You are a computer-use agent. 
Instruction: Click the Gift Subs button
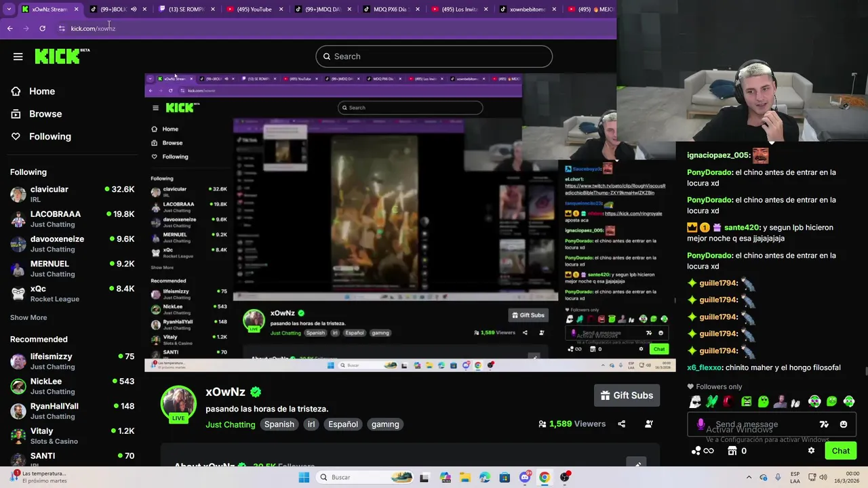(627, 395)
